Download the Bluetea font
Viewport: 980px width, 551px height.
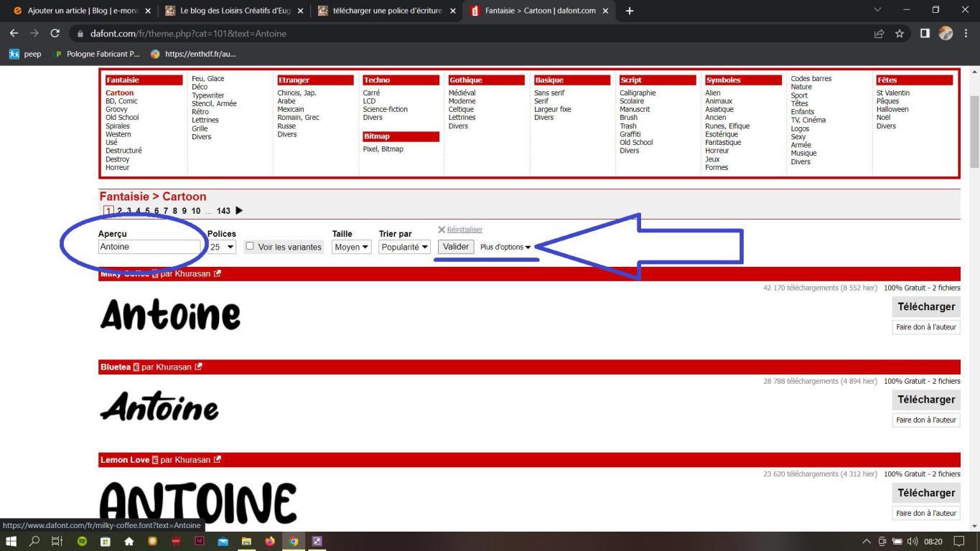926,400
